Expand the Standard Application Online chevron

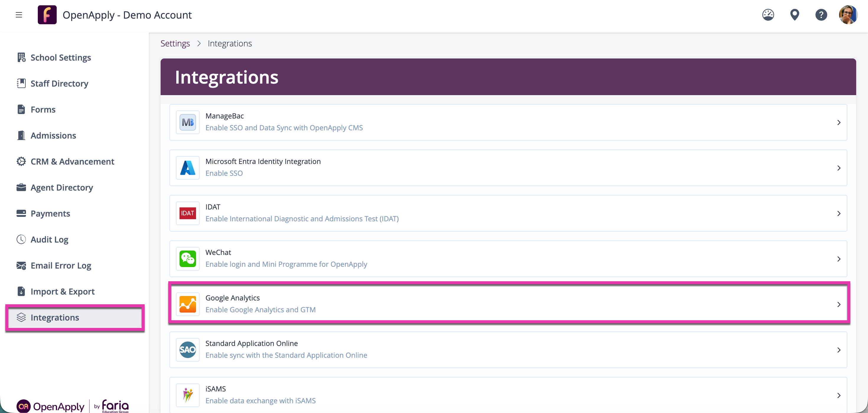839,350
